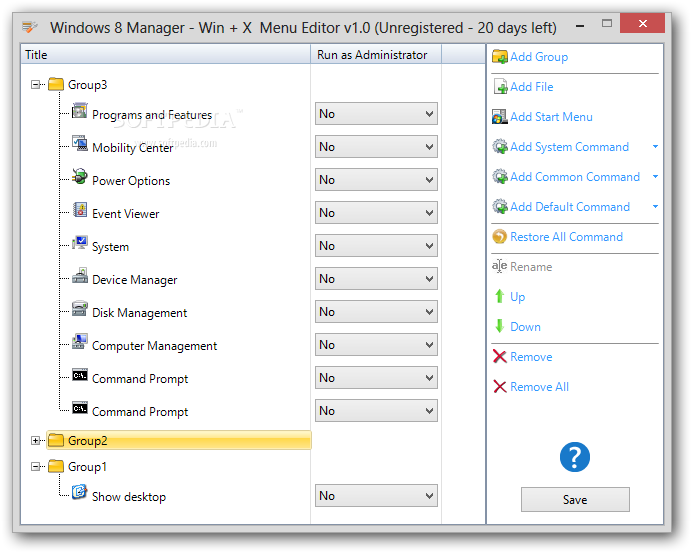Click the Programs and Features item icon
The width and height of the screenshot is (692, 553).
(x=79, y=110)
